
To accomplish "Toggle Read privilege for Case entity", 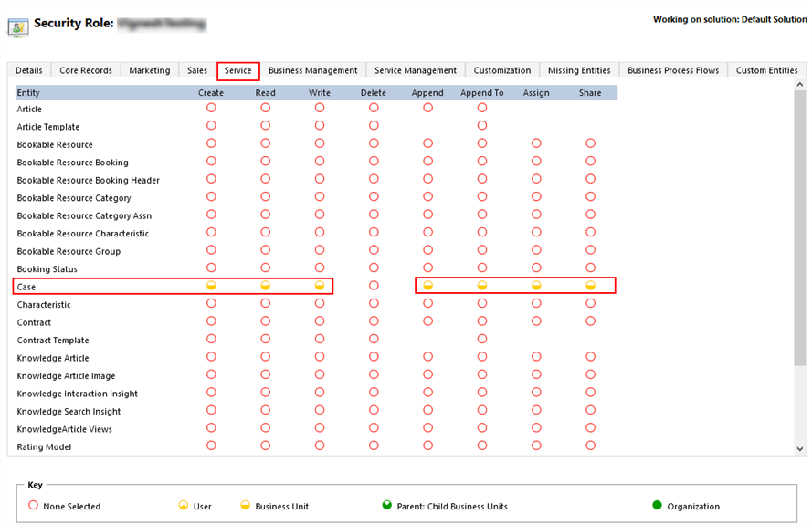I will click(265, 286).
